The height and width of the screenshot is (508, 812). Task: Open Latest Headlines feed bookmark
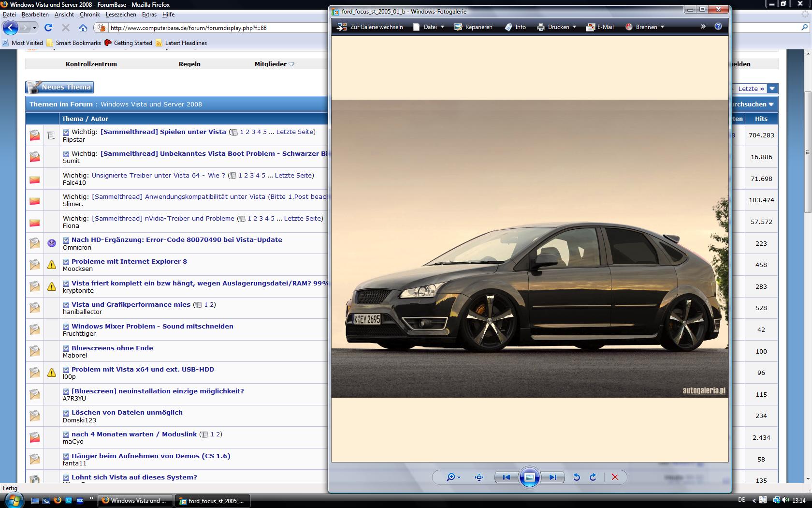(181, 43)
